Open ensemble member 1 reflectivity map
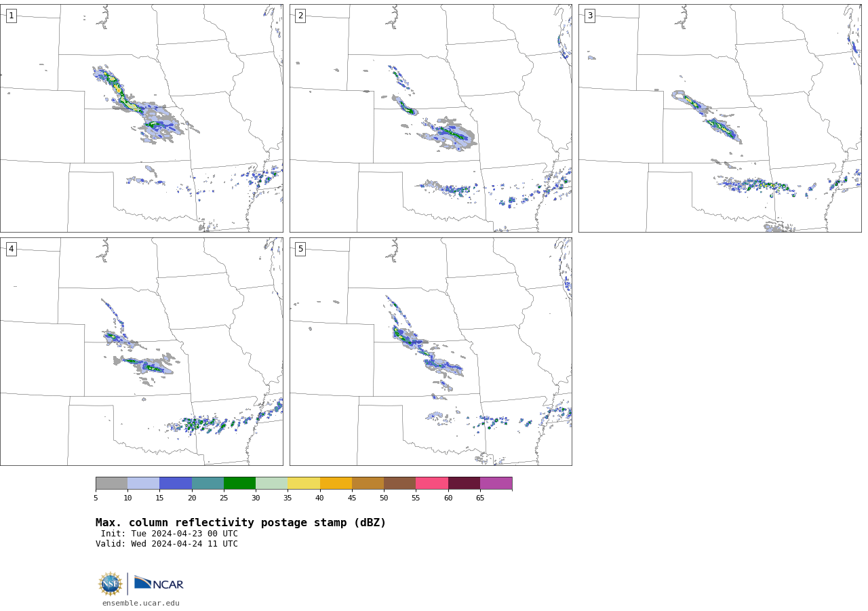 tap(141, 118)
